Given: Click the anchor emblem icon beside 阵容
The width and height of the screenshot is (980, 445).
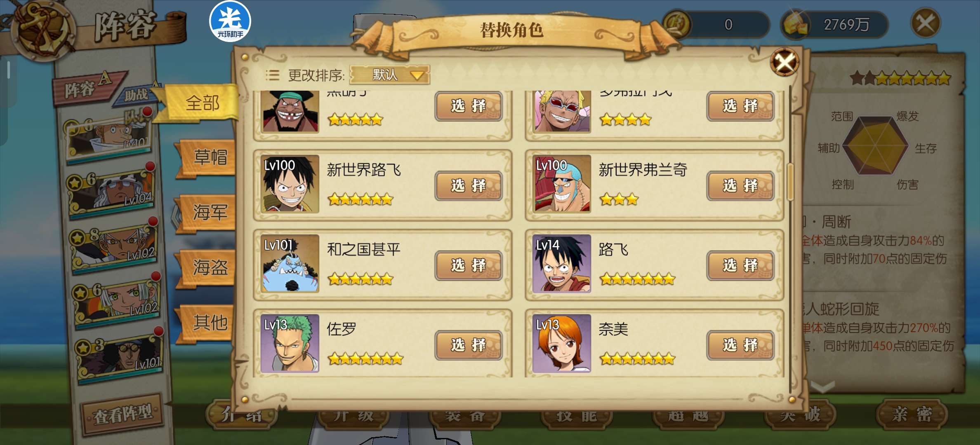Looking at the screenshot, I should tap(43, 29).
